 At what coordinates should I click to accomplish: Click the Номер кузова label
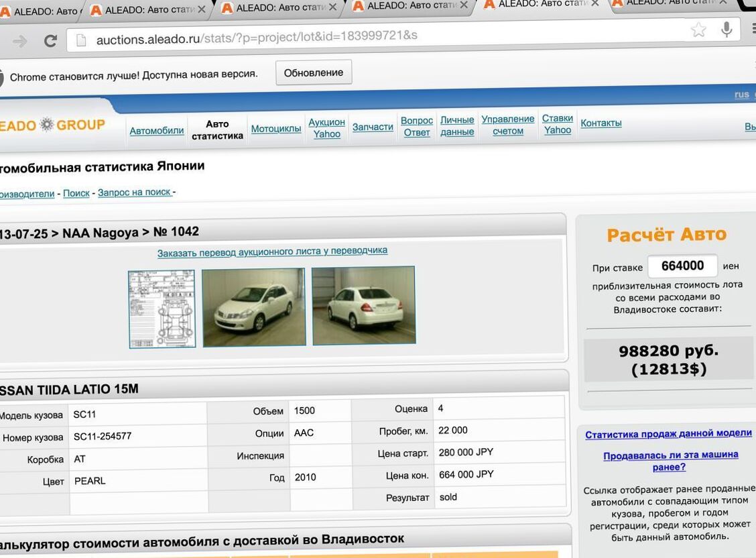[x=33, y=437]
